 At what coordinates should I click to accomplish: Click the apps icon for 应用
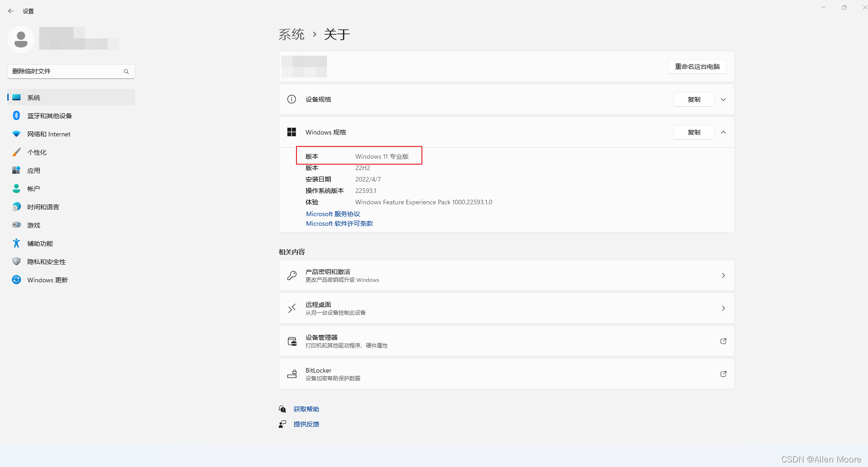pyautogui.click(x=16, y=170)
